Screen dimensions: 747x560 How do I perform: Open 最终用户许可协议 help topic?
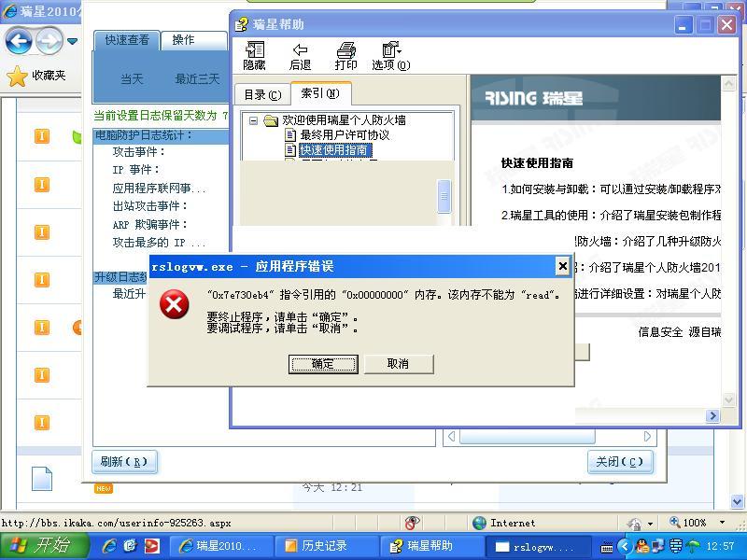click(338, 135)
